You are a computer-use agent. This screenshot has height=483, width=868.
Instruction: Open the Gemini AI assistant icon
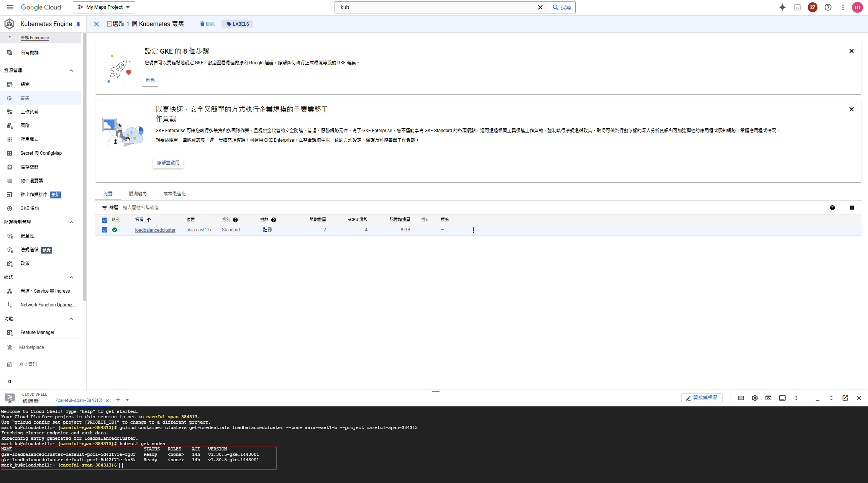(783, 7)
